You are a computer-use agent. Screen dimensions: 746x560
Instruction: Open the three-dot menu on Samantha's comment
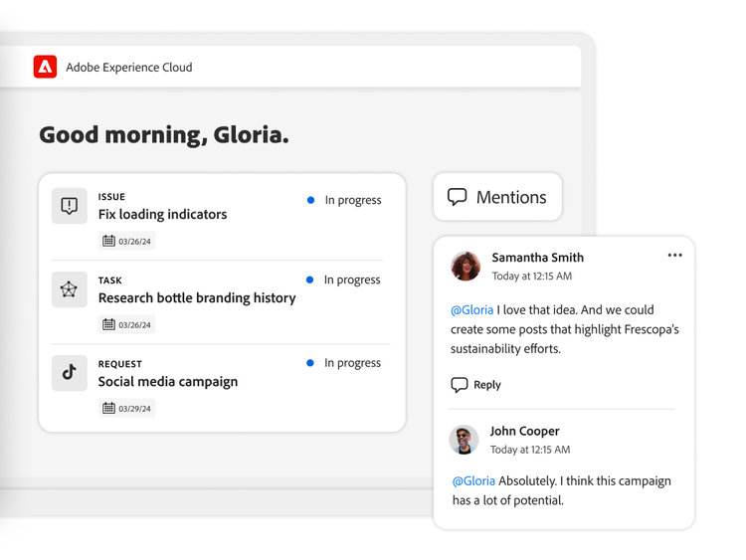pyautogui.click(x=674, y=256)
